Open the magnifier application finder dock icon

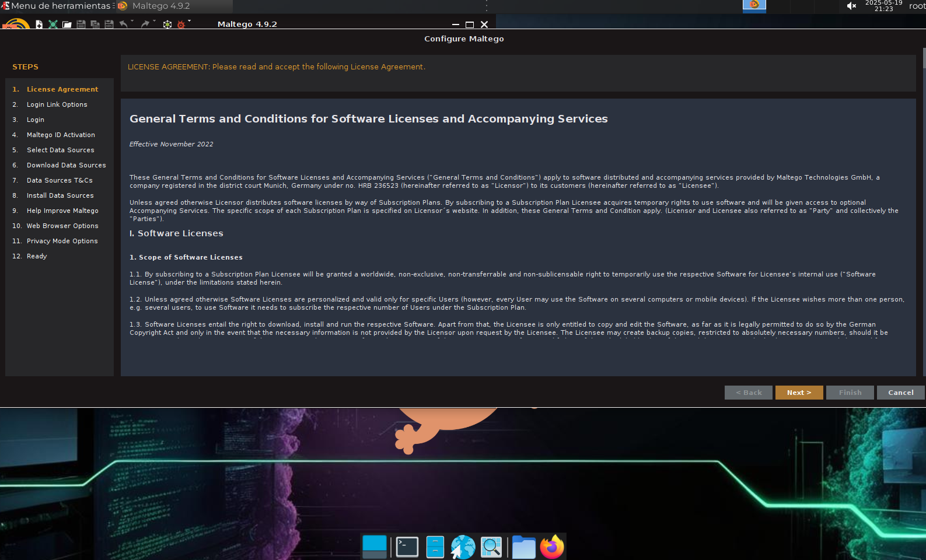491,547
